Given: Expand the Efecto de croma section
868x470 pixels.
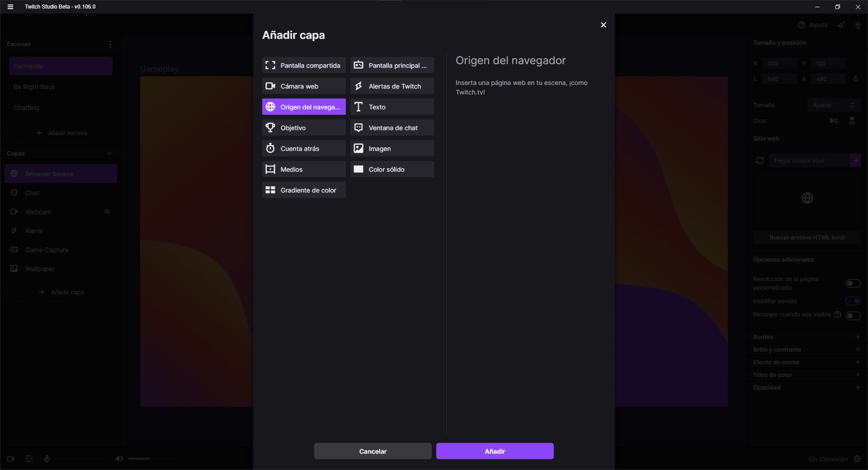Looking at the screenshot, I should (x=858, y=362).
